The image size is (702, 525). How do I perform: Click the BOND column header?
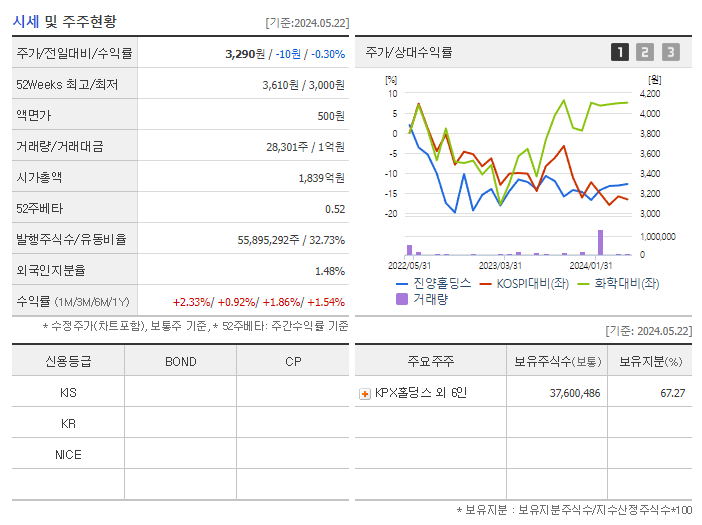(x=181, y=362)
